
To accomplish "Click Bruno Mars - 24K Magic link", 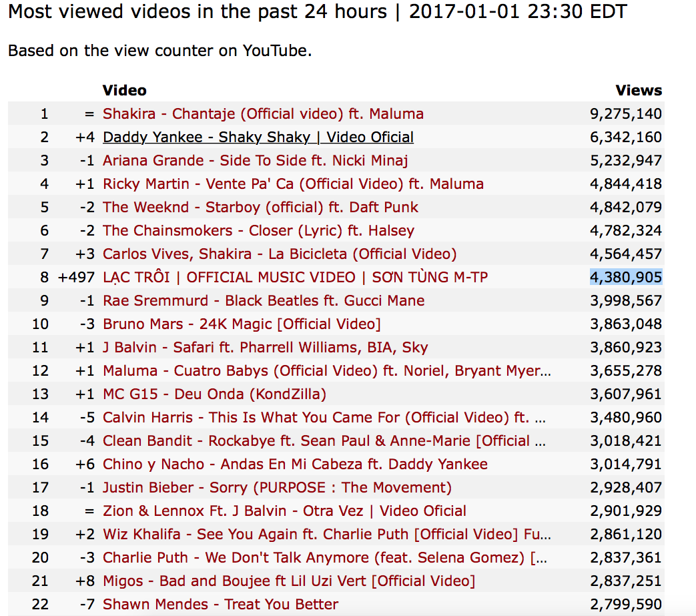I will 242,324.
